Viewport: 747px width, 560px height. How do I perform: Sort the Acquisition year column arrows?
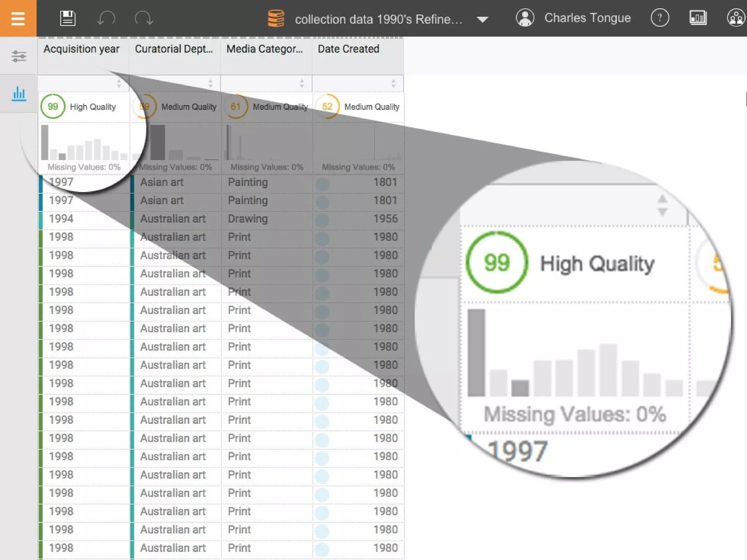tap(119, 83)
